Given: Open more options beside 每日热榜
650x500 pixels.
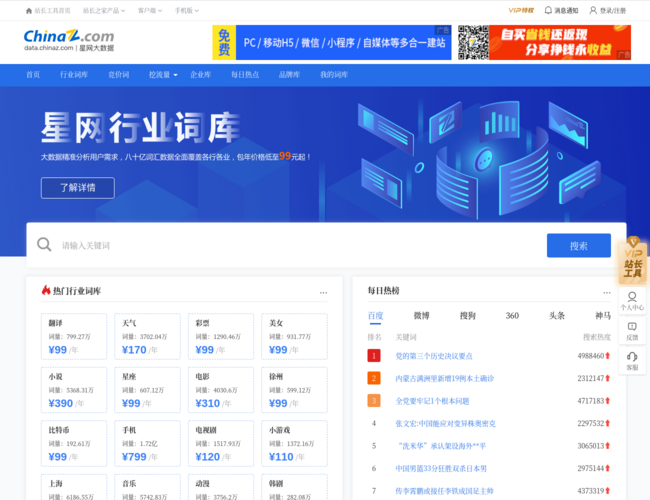Looking at the screenshot, I should pyautogui.click(x=607, y=293).
